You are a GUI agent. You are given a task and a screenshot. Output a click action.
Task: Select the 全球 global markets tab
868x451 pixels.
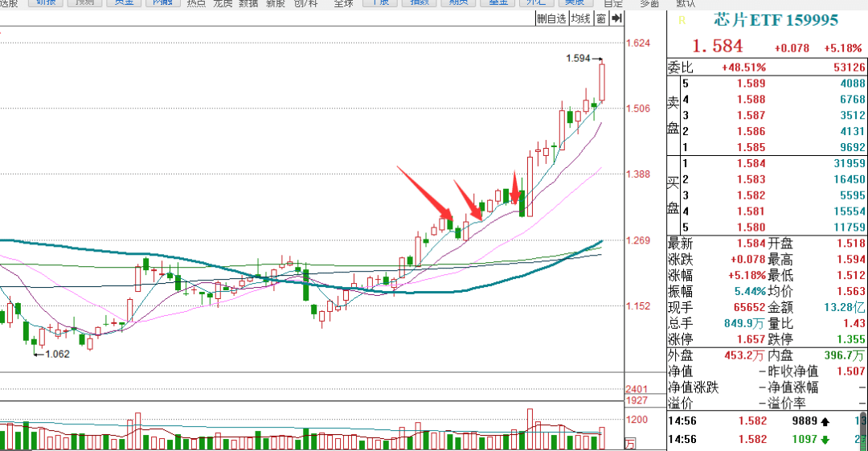click(343, 3)
